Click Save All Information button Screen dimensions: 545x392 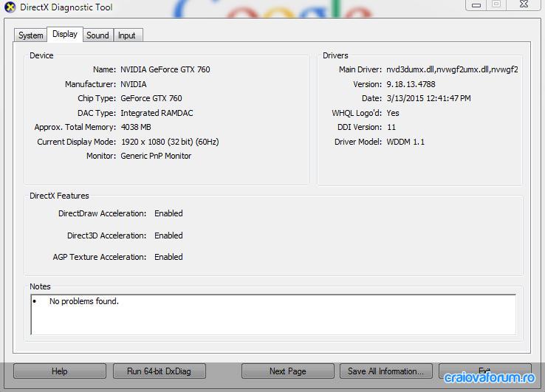(x=386, y=371)
